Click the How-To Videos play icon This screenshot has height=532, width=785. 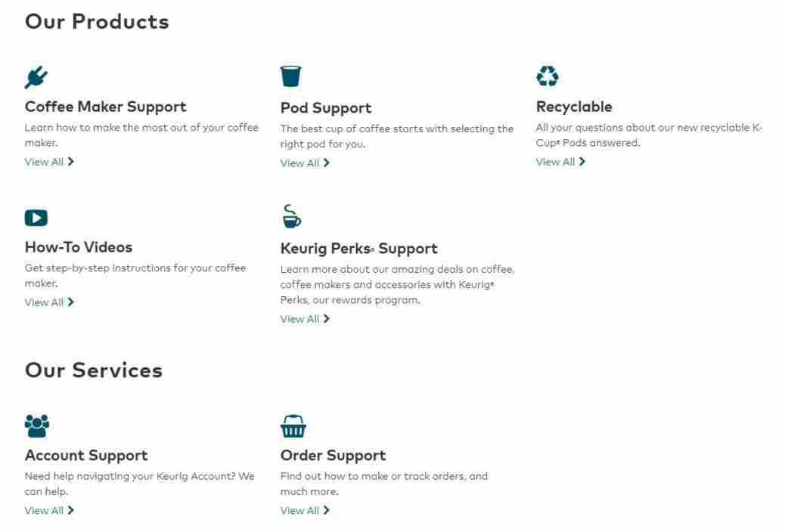[x=36, y=217]
